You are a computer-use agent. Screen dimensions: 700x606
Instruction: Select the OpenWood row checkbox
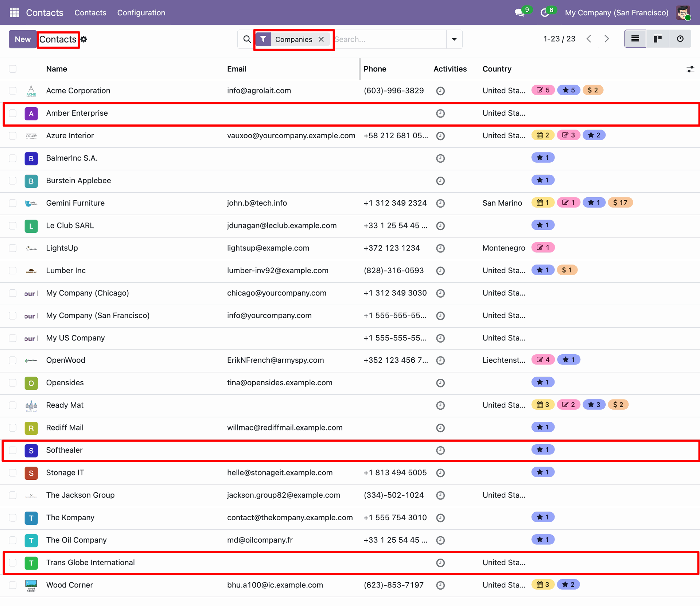tap(13, 360)
